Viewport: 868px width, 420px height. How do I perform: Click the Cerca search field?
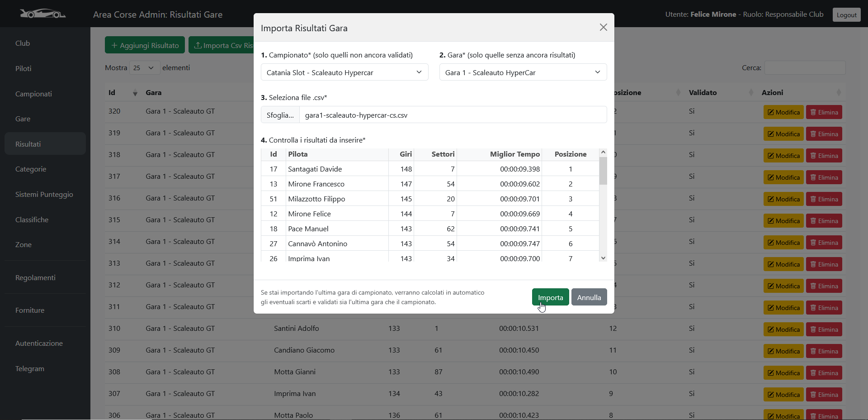coord(805,68)
